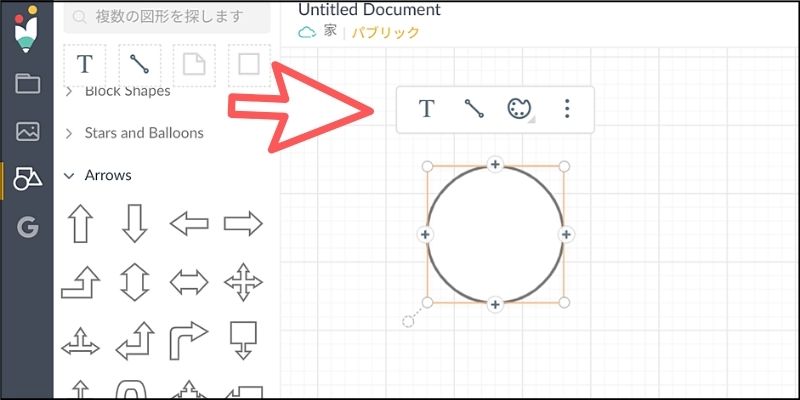800x400 pixels.
Task: Select the left-right double arrow shape
Action: pos(189,282)
